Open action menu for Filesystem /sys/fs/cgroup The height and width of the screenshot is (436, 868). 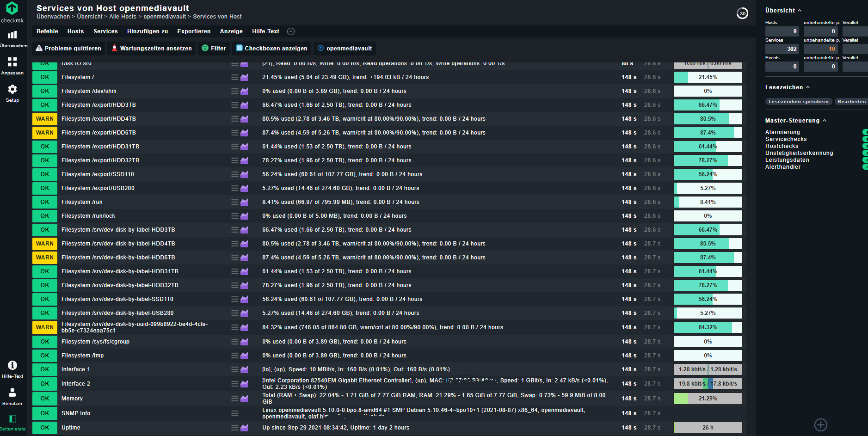click(x=235, y=342)
